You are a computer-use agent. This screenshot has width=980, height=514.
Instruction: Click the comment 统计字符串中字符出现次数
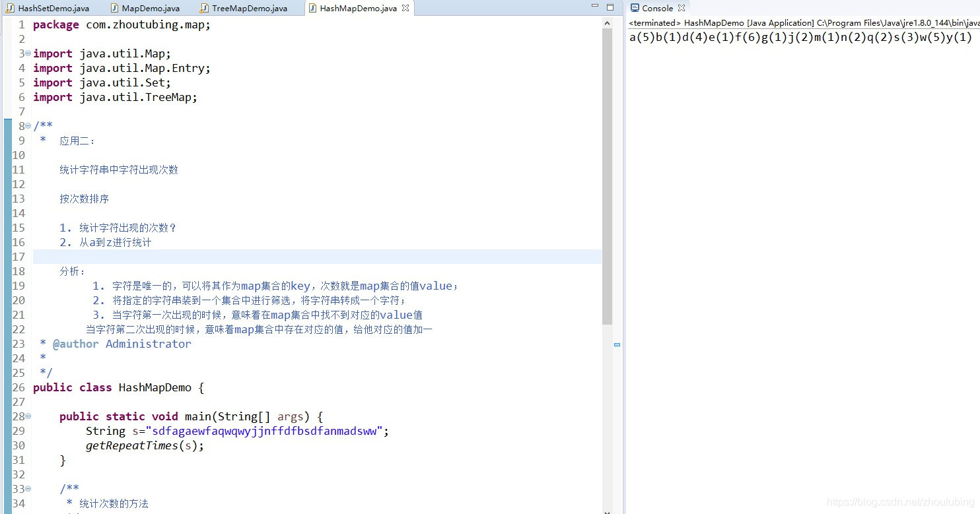[x=119, y=170]
